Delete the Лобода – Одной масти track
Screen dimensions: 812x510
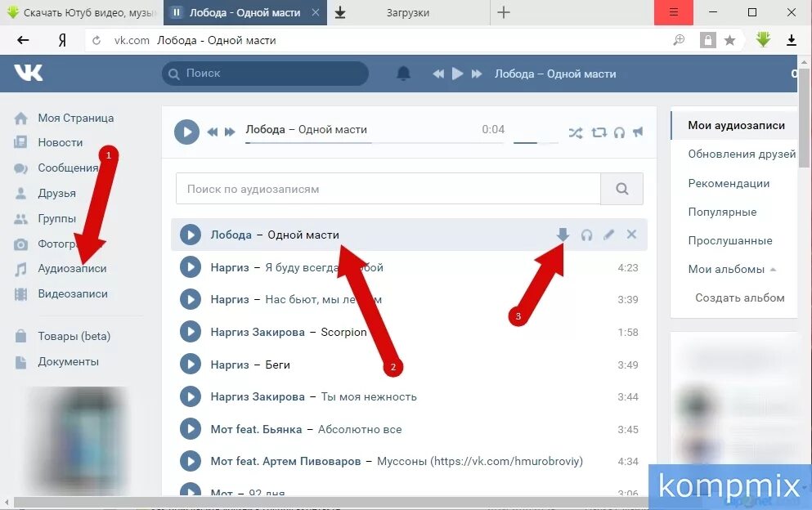631,234
